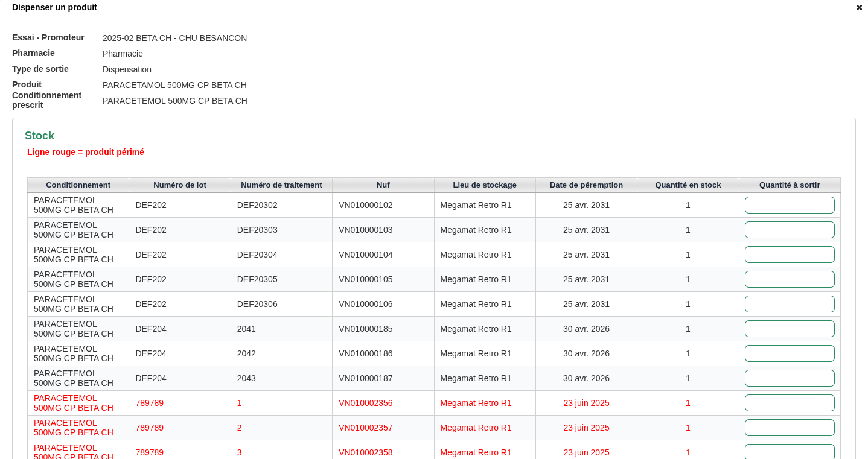Screen dimensions: 868x459
Task: Focus quantity input for treatment 2042
Action: pyautogui.click(x=790, y=353)
